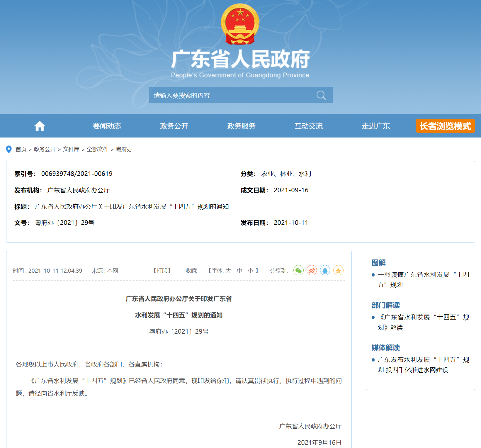Set font size to 小 (small)
This screenshot has height=448, width=481.
pos(250,271)
